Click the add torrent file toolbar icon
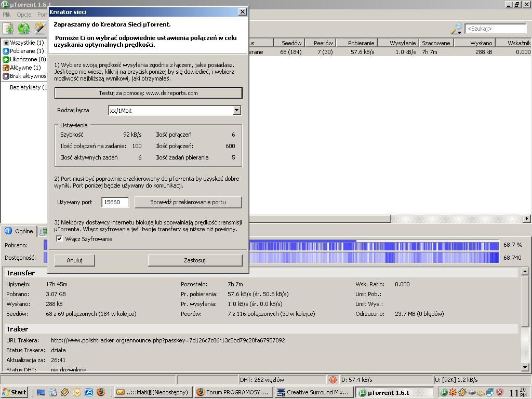This screenshot has height=399, width=532. (8, 29)
